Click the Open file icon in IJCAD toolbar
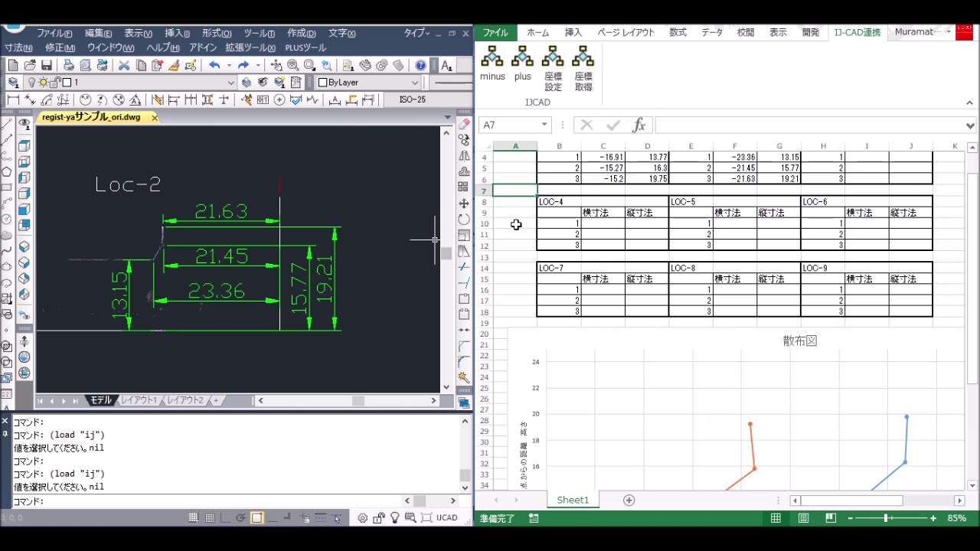The height and width of the screenshot is (551, 980). [x=30, y=65]
